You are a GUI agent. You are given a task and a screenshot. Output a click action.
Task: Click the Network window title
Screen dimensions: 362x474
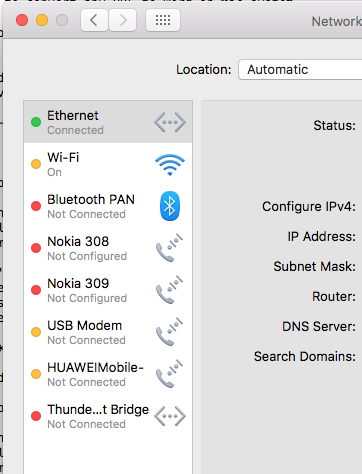[x=337, y=21]
